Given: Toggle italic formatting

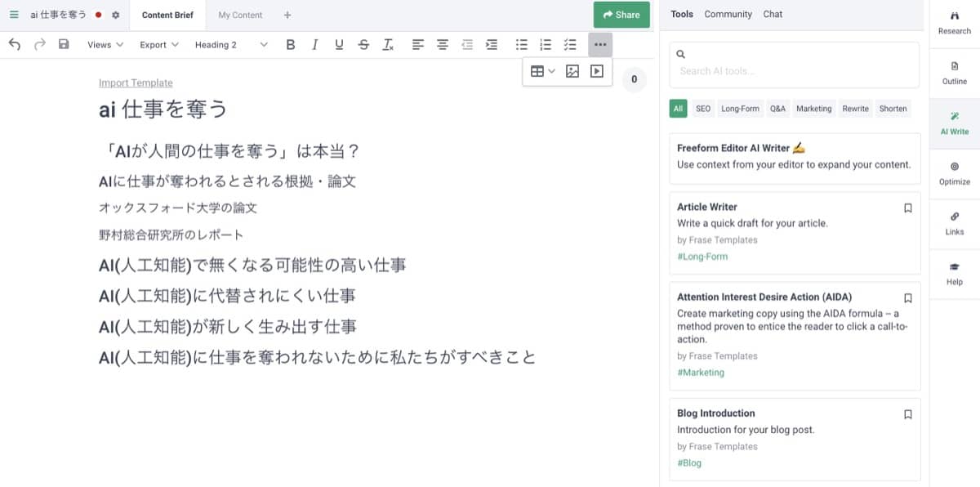Looking at the screenshot, I should point(314,44).
